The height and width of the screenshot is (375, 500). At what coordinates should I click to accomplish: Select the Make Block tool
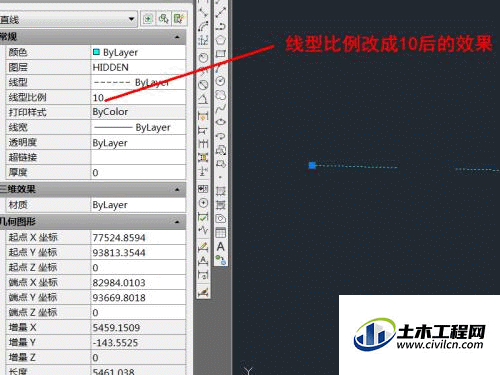pos(220,164)
